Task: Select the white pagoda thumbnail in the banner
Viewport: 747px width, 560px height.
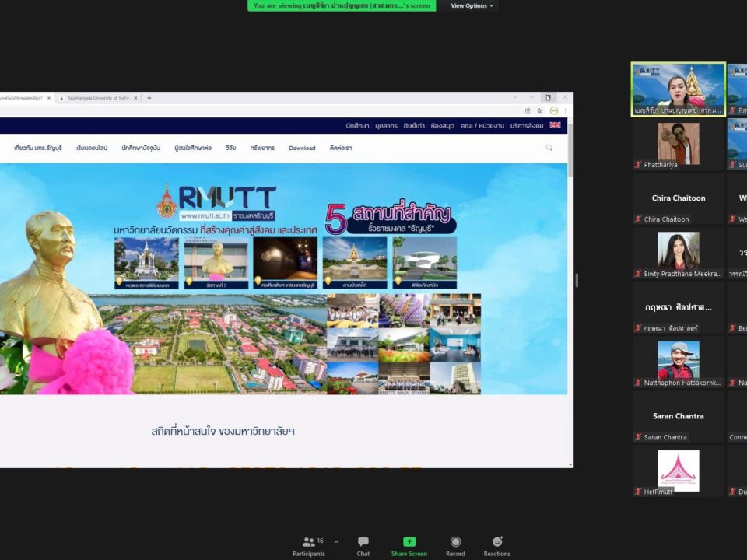Action: 147,264
